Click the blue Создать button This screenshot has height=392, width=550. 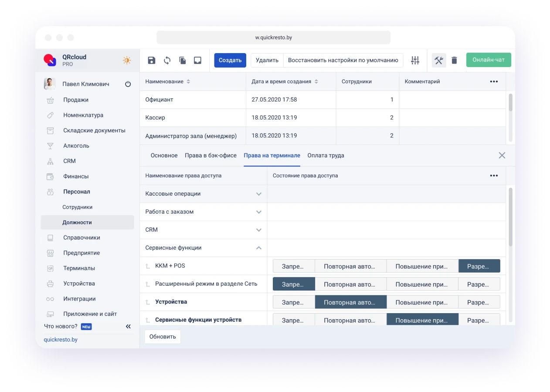click(230, 60)
